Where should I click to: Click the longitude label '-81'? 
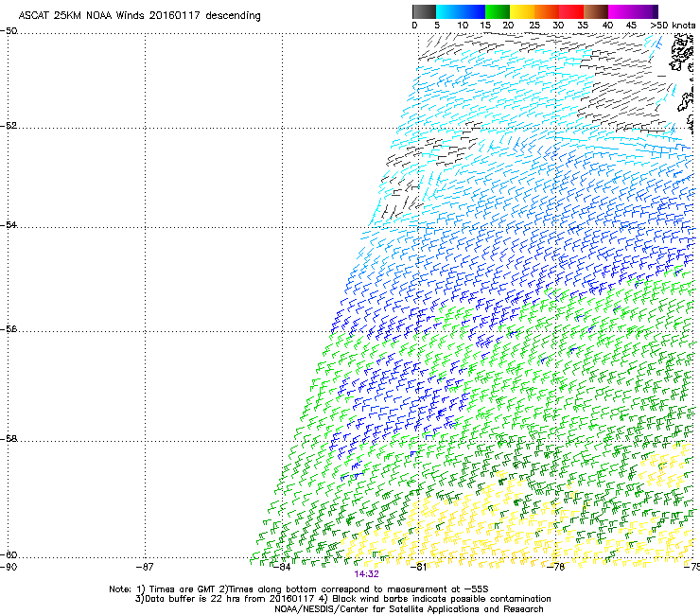coord(418,567)
